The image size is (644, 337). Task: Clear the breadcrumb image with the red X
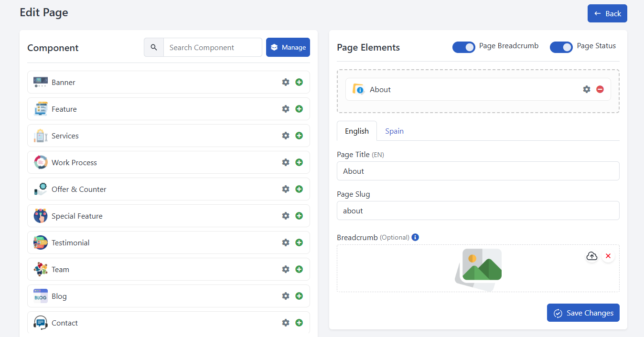point(608,256)
